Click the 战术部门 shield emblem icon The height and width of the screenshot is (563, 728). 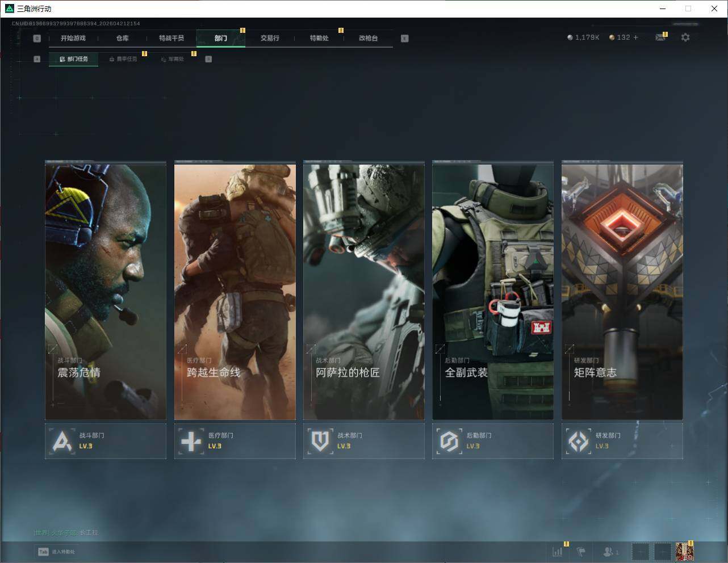[x=320, y=441]
